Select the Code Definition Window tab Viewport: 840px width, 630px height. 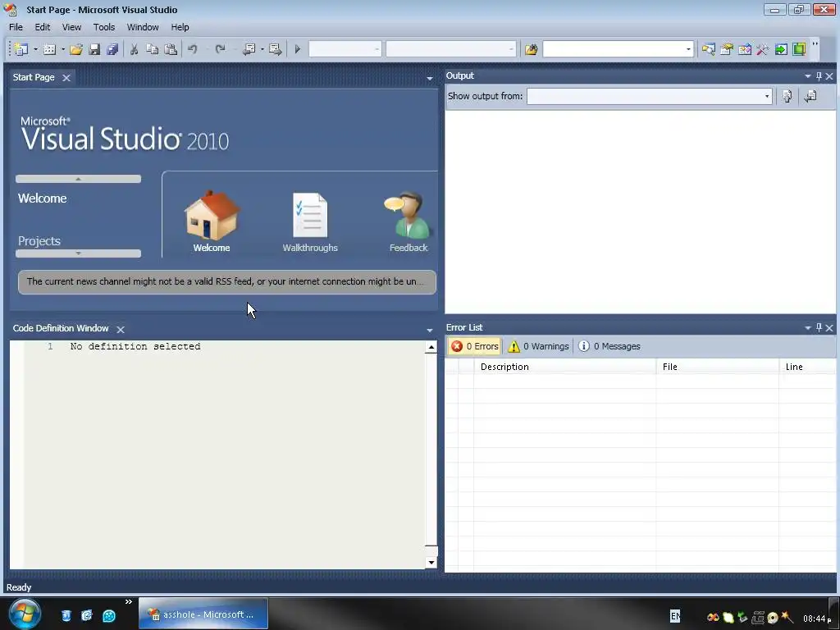[61, 328]
